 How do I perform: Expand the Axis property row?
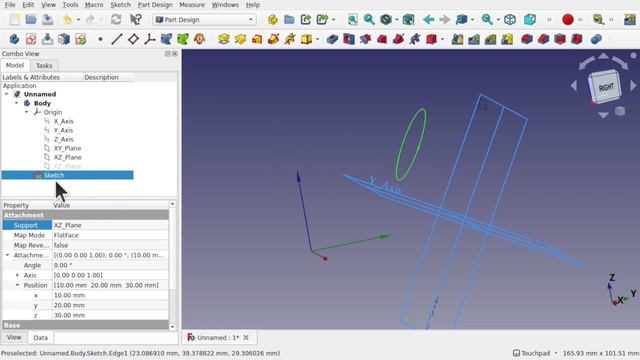(x=17, y=275)
